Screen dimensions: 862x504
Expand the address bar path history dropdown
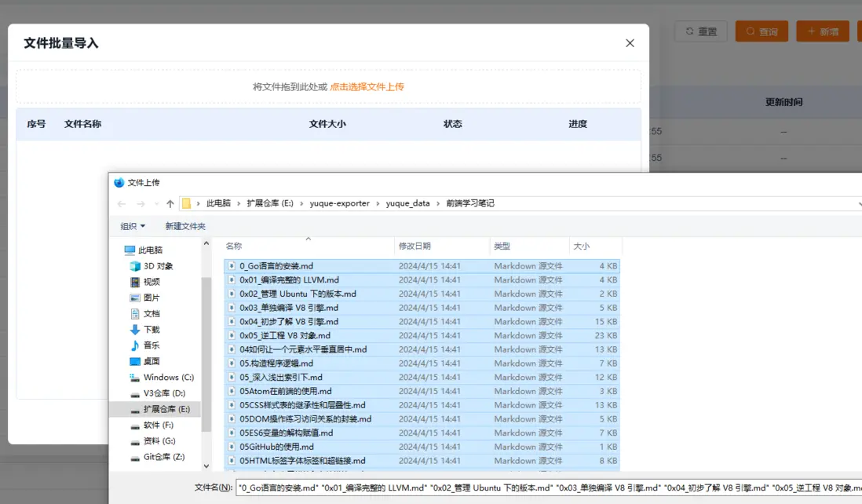[858, 203]
